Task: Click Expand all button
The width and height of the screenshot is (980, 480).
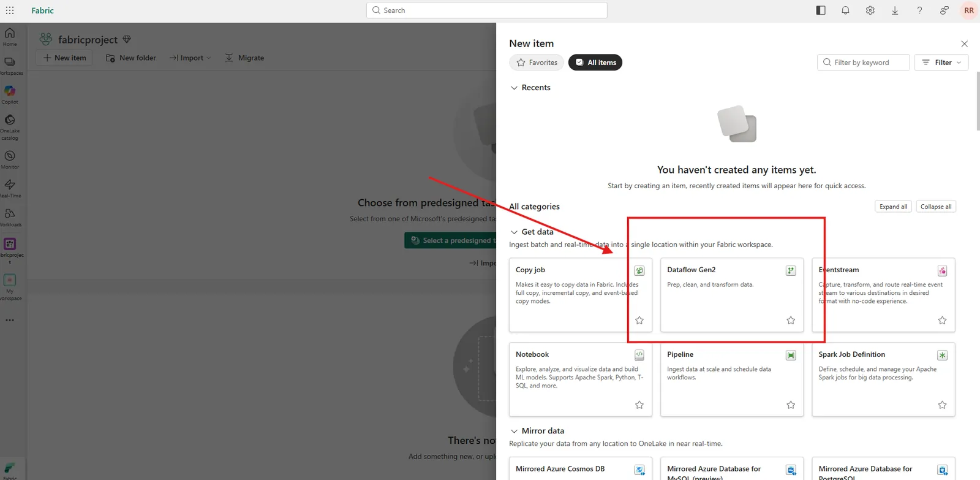Action: click(x=893, y=207)
